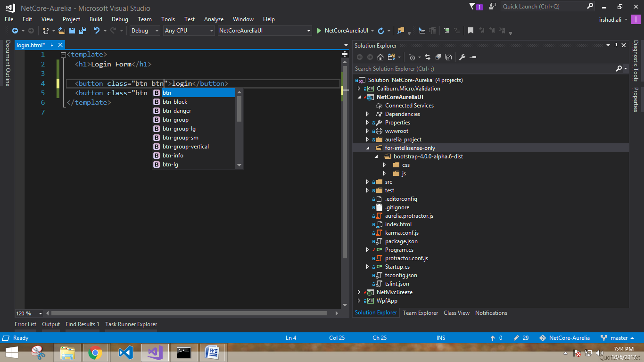Click the Undo toolbar icon
Viewport: 644px width, 362px height.
click(x=97, y=31)
